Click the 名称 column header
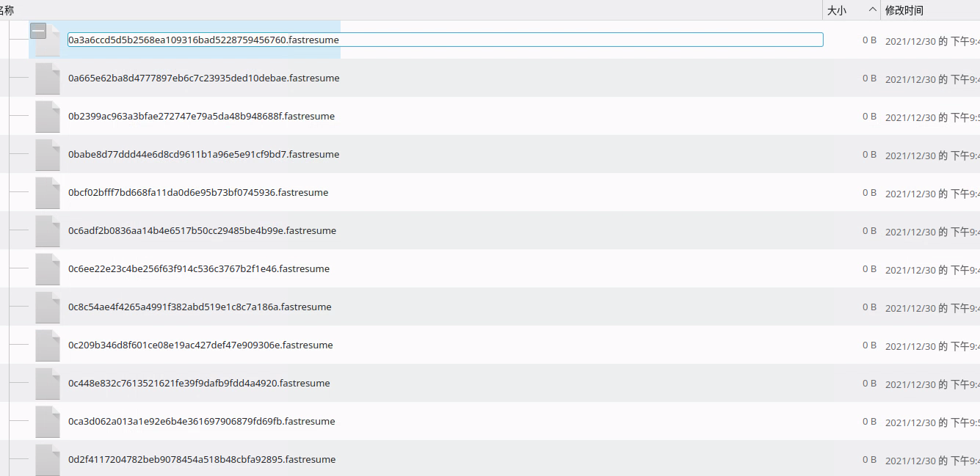 (10, 10)
